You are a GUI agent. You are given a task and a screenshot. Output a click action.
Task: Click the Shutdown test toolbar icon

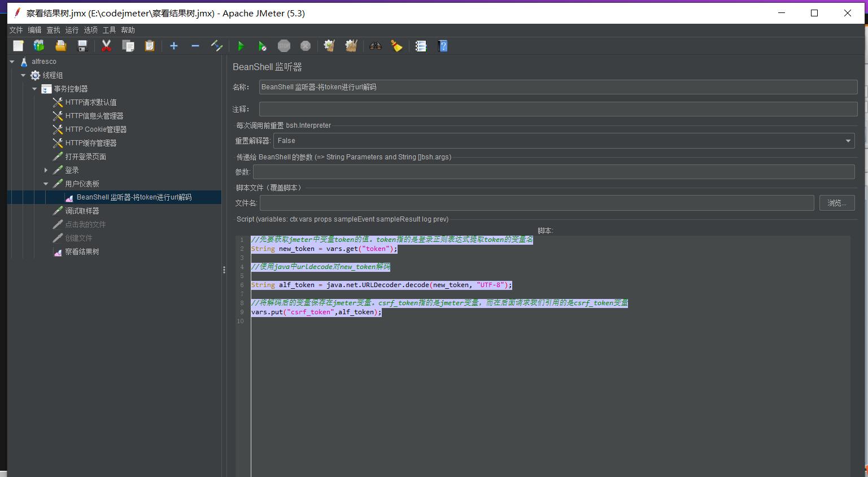[x=306, y=46]
